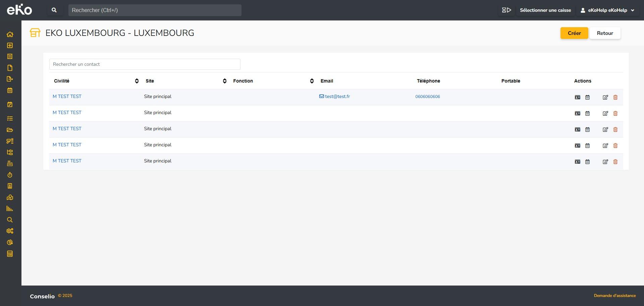Open the calendar icon for the third contact
The image size is (644, 306).
[x=587, y=130]
